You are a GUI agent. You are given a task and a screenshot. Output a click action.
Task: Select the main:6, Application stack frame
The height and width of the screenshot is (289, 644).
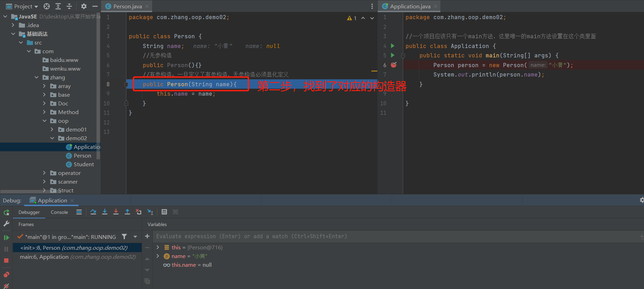click(77, 257)
